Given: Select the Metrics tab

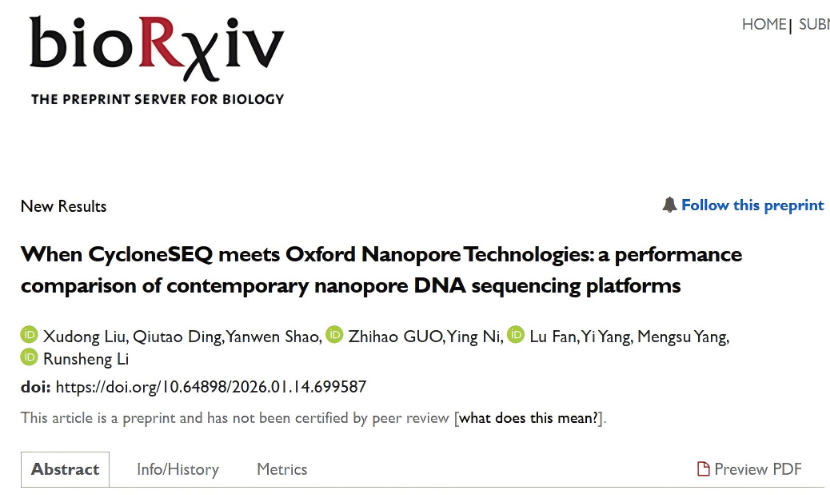Looking at the screenshot, I should 282,469.
